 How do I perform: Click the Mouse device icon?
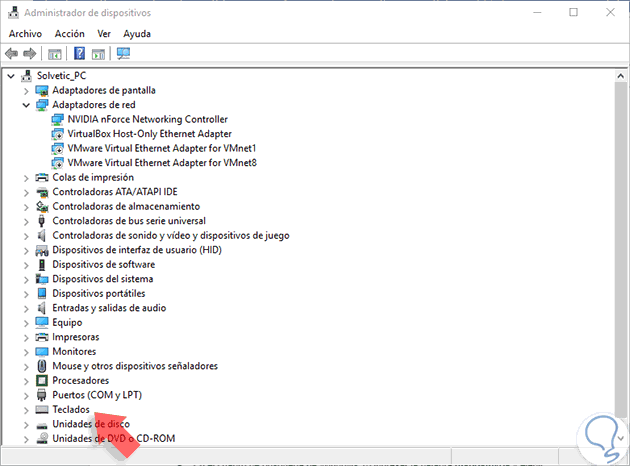point(41,366)
